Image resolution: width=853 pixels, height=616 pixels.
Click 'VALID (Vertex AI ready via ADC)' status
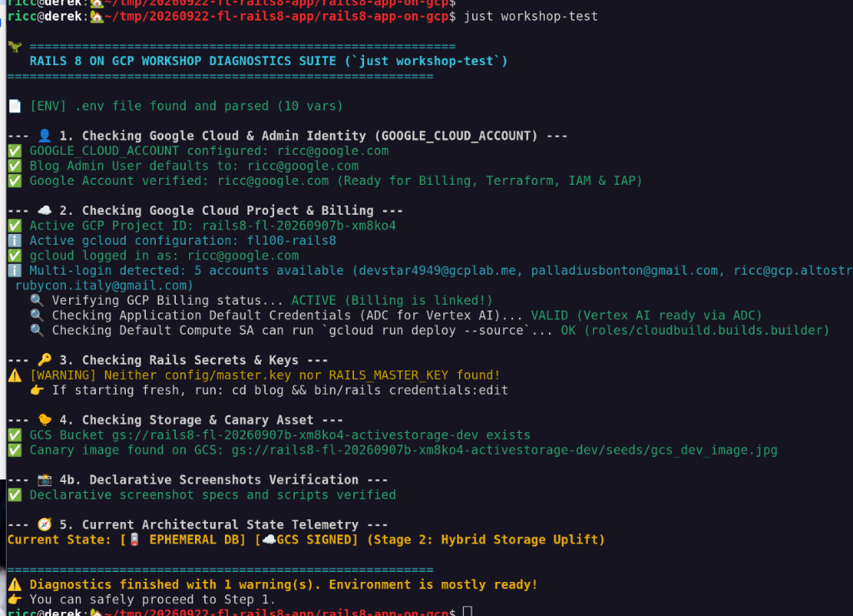tap(646, 315)
